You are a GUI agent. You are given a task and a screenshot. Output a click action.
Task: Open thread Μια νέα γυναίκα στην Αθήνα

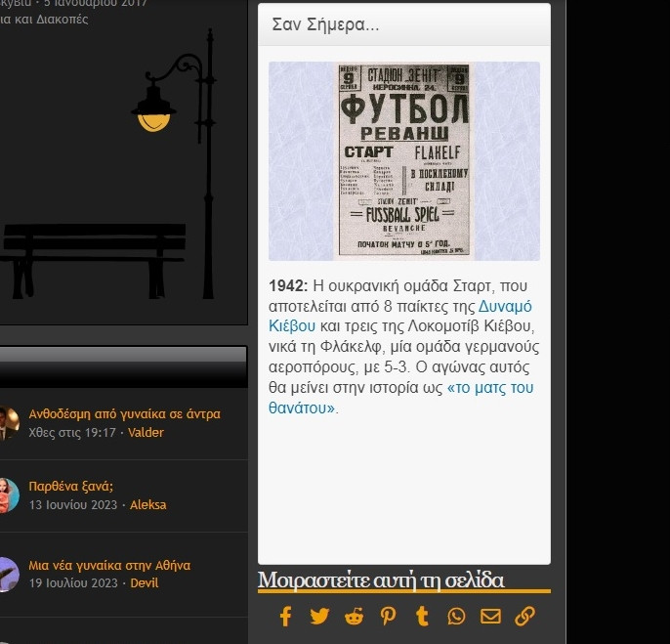[x=109, y=565]
